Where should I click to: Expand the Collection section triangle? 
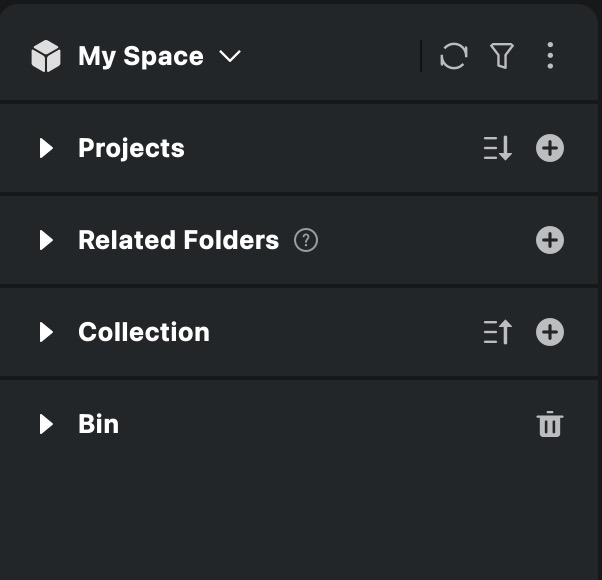[x=46, y=333]
